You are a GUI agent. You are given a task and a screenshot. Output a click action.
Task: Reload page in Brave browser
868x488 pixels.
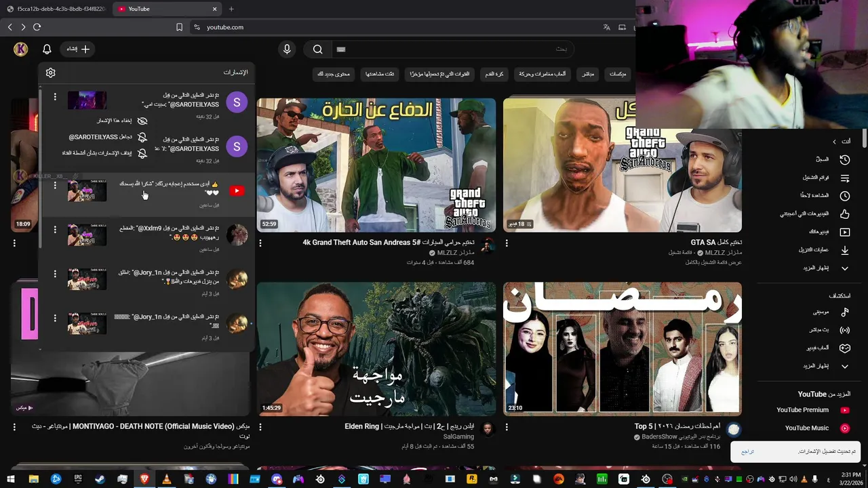[x=37, y=27]
